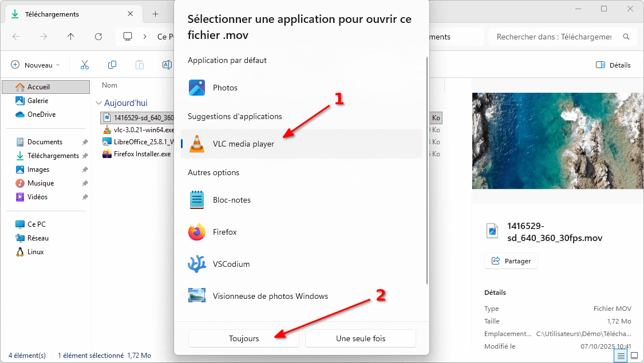This screenshot has height=363, width=644.
Task: Choose Photos as the default app
Action: coord(225,88)
